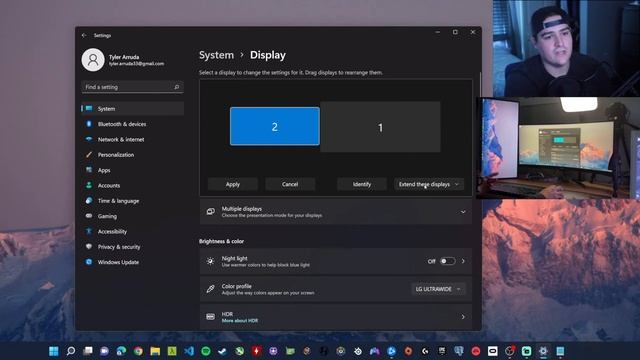Open Google Chrome from the taskbar
The image size is (640, 360).
[x=138, y=351]
